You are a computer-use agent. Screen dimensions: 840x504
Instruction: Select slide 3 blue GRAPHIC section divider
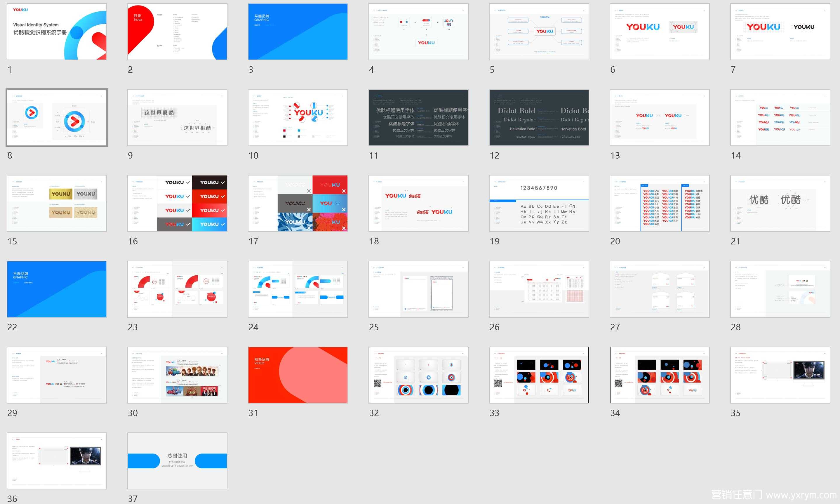point(298,32)
